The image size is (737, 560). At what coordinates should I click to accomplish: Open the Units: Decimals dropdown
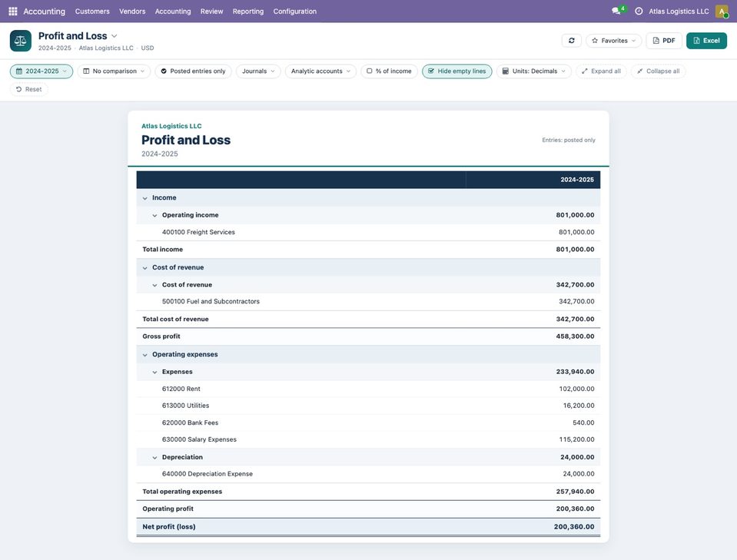coord(534,71)
